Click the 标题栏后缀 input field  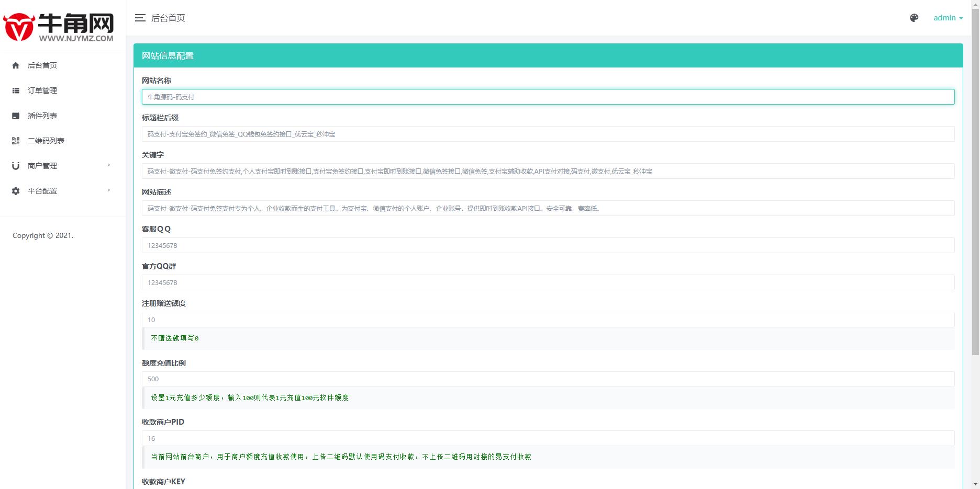548,134
